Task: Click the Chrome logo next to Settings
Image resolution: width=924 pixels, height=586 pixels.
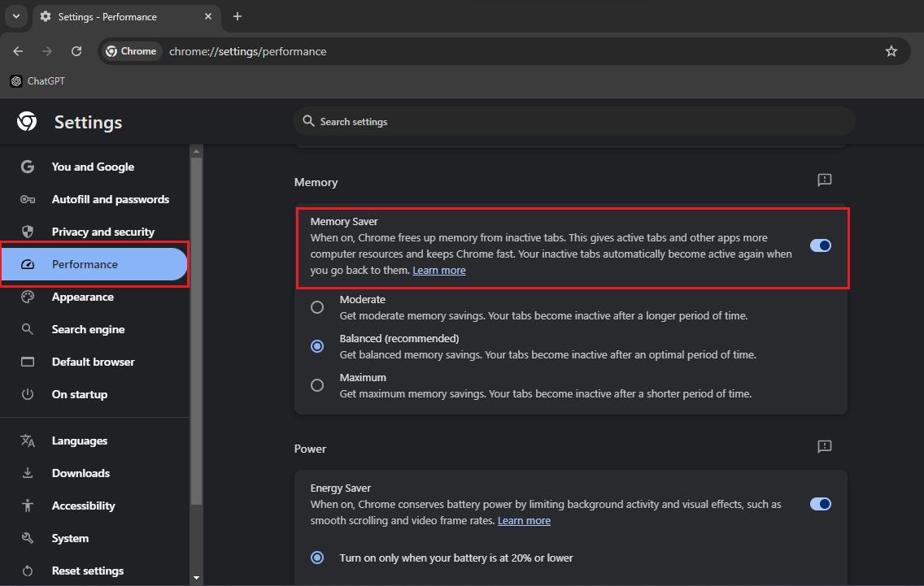Action: point(27,122)
